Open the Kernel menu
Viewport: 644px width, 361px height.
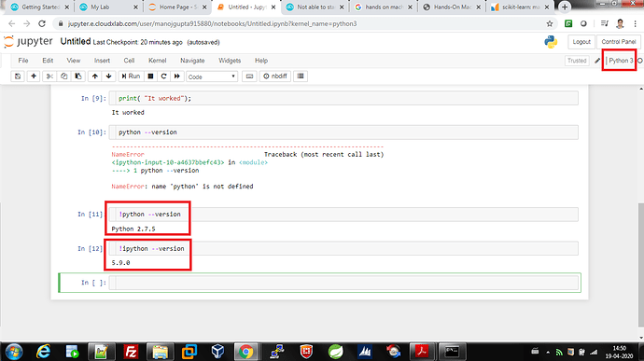coord(158,61)
